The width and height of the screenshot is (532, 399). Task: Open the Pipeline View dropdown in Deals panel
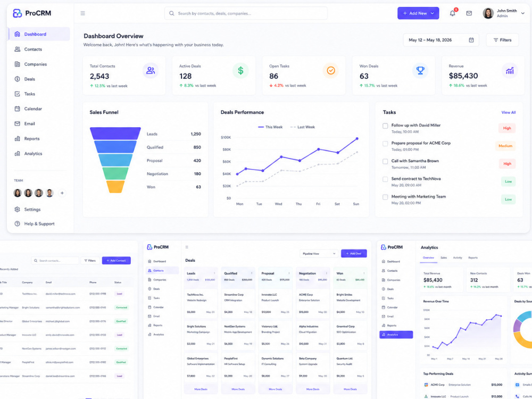coord(319,253)
